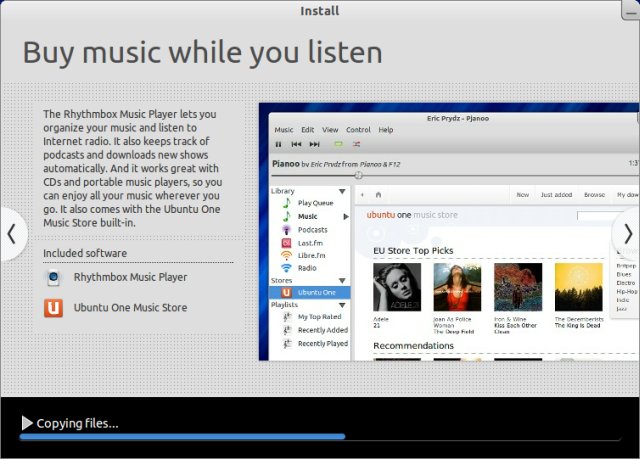Open the Help menu in Rhythmbox
The height and width of the screenshot is (459, 640).
click(x=386, y=130)
